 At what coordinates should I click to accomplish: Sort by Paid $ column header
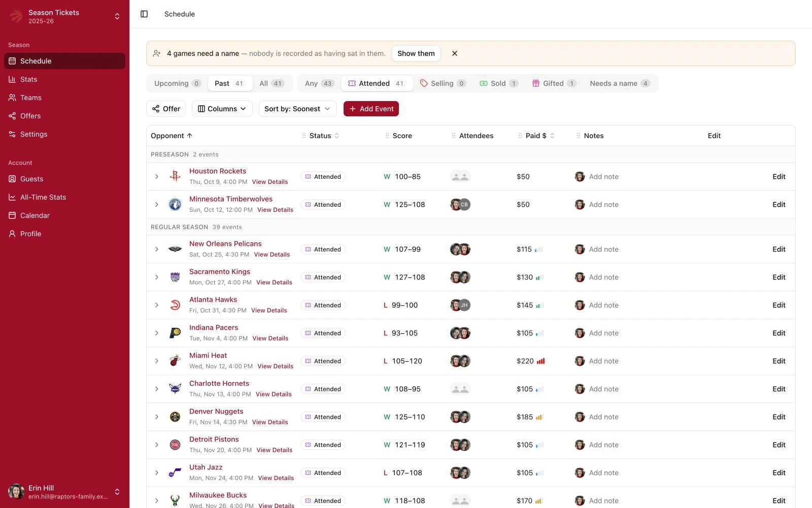coord(540,136)
